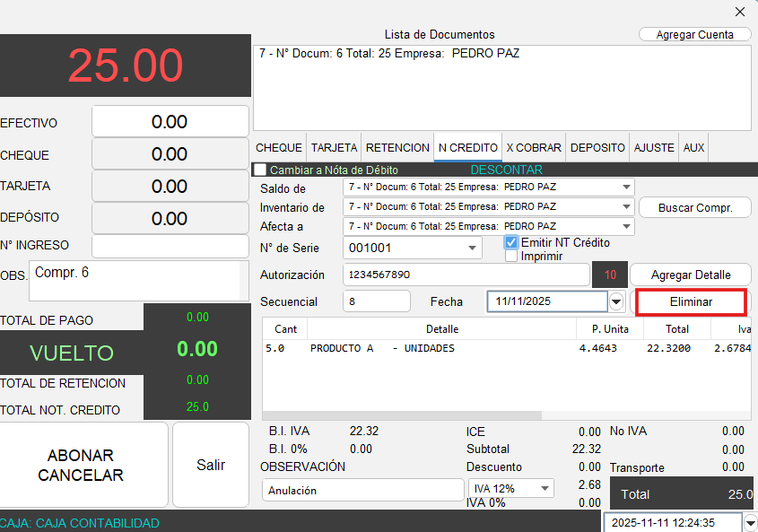The height and width of the screenshot is (532, 758).
Task: Uncheck Emitir NT Crédito checkbox
Action: pyautogui.click(x=511, y=243)
